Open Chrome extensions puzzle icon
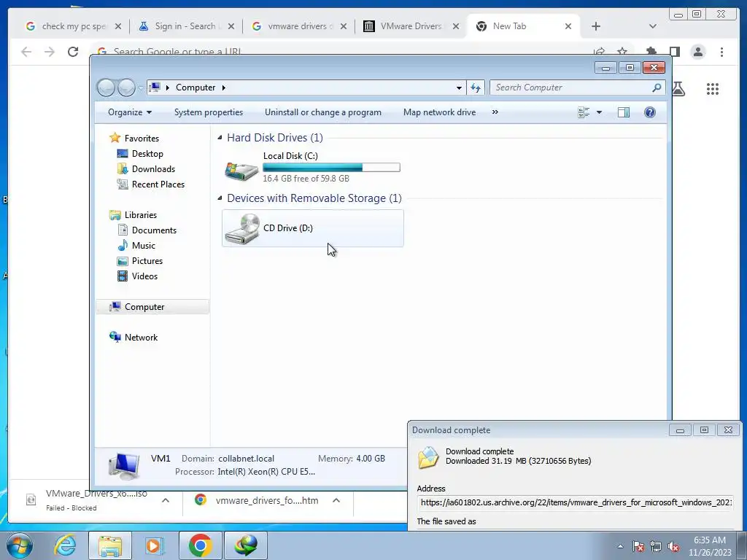 pyautogui.click(x=651, y=52)
